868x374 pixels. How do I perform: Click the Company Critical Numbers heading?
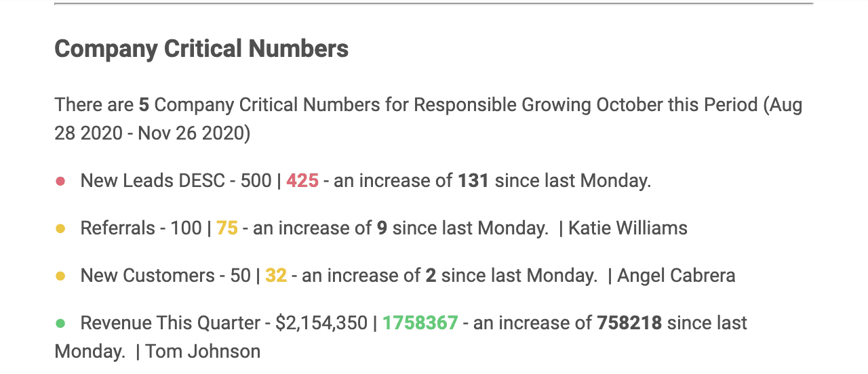pos(201,49)
